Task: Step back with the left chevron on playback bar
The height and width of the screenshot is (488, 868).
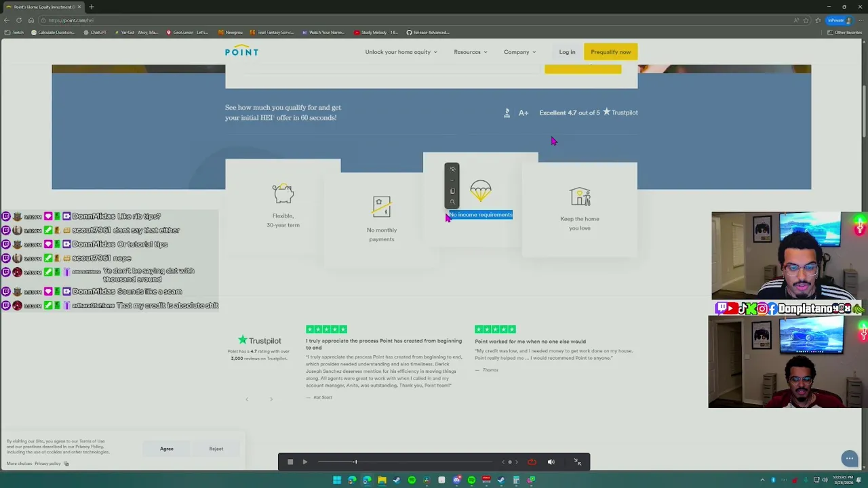Action: point(503,462)
